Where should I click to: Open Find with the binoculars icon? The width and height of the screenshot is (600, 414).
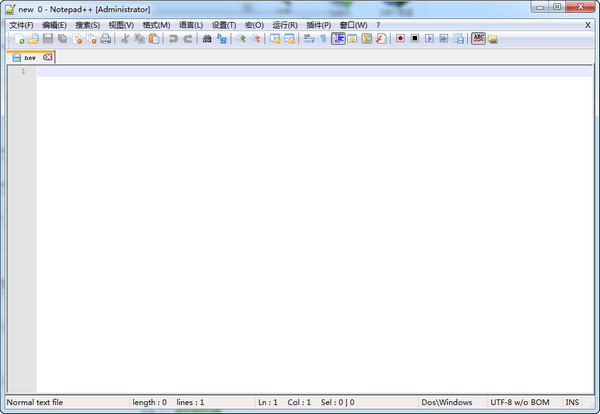[x=207, y=39]
